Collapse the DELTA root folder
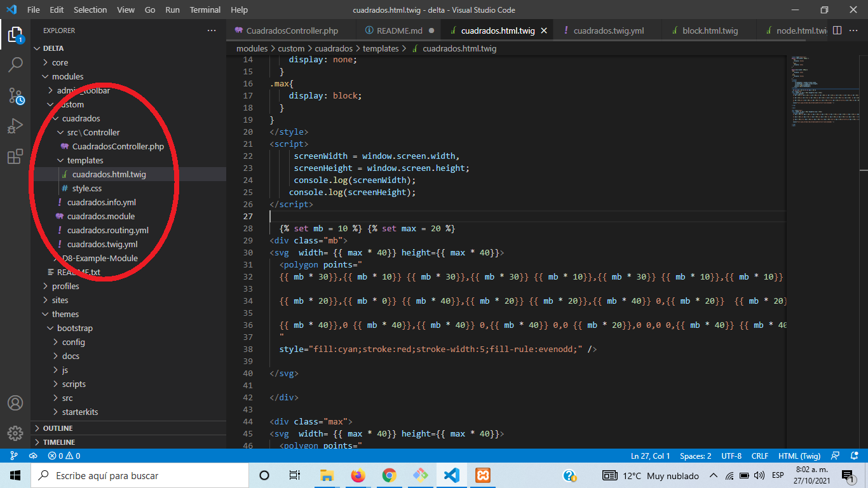The image size is (868, 488). coord(128,48)
